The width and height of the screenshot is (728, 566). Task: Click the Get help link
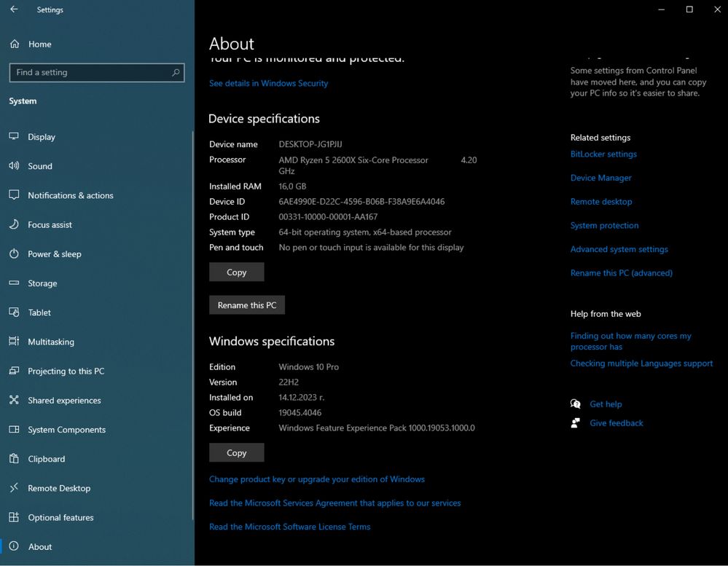[x=606, y=404]
